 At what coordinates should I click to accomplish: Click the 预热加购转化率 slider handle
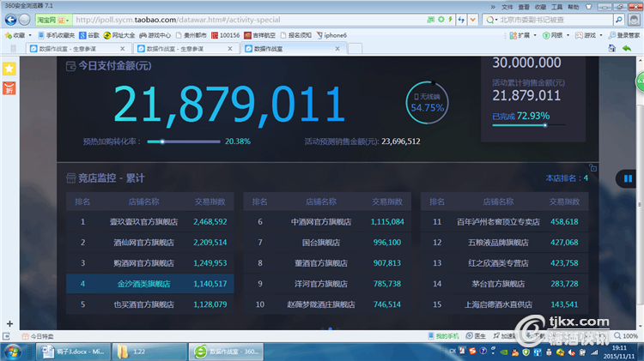(162, 141)
